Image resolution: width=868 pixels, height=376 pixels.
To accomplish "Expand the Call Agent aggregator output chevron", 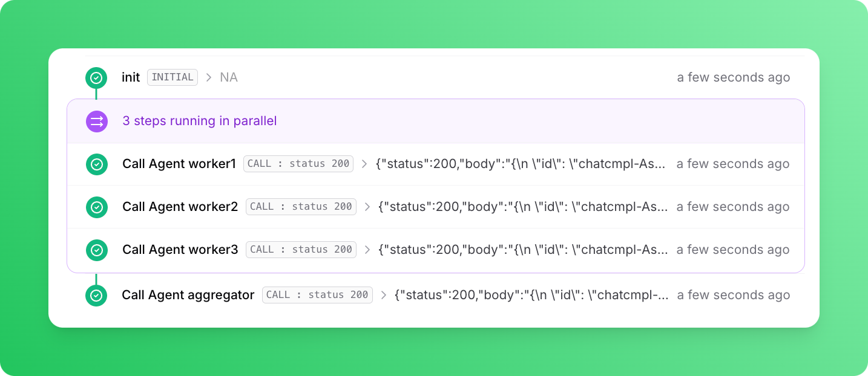I will coord(383,295).
